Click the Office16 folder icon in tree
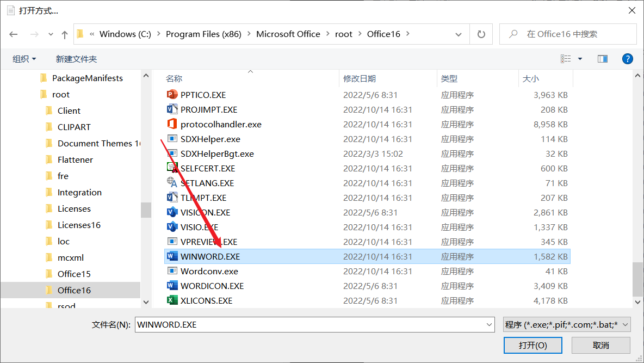644x363 pixels. (49, 290)
